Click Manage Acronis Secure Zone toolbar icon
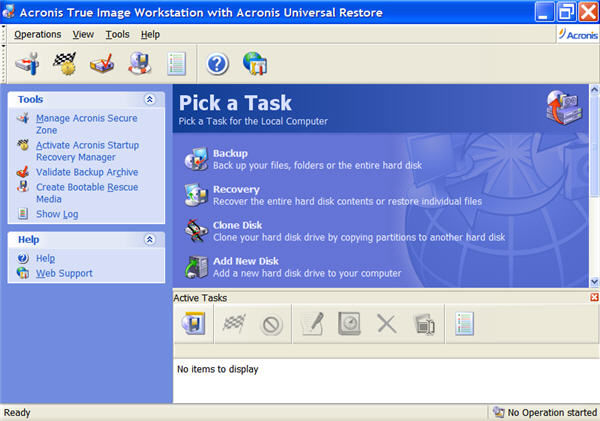The height and width of the screenshot is (421, 600). click(28, 64)
